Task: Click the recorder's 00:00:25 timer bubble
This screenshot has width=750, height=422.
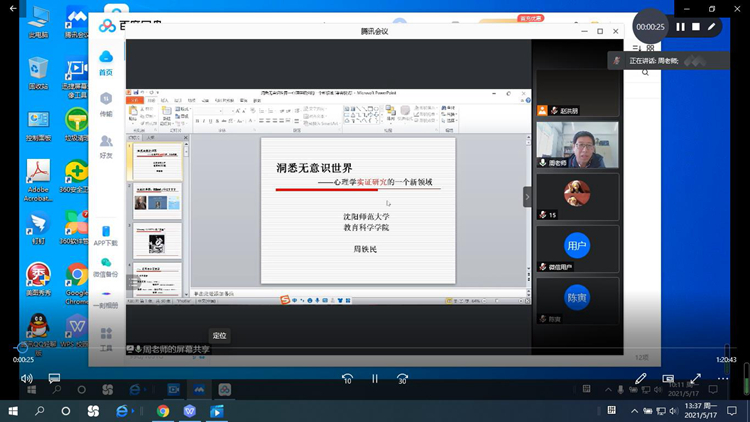Action: tap(650, 27)
